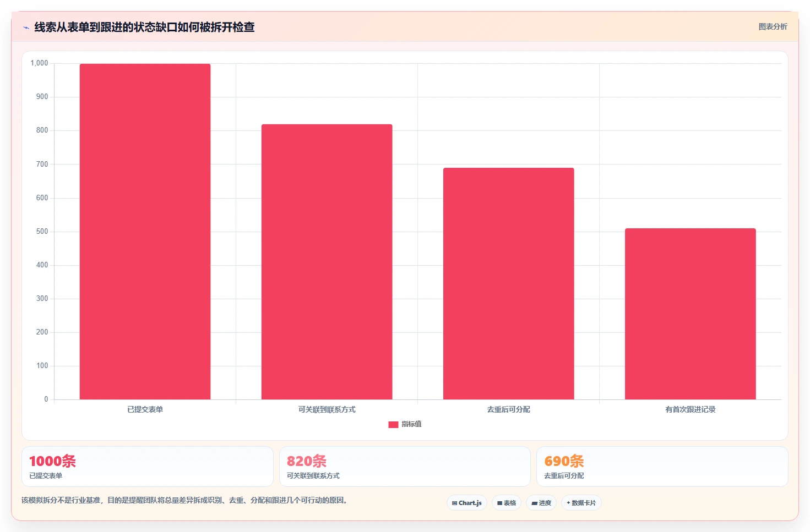810x532 pixels.
Task: Click the pulse icon beside the chart title
Action: (x=26, y=28)
